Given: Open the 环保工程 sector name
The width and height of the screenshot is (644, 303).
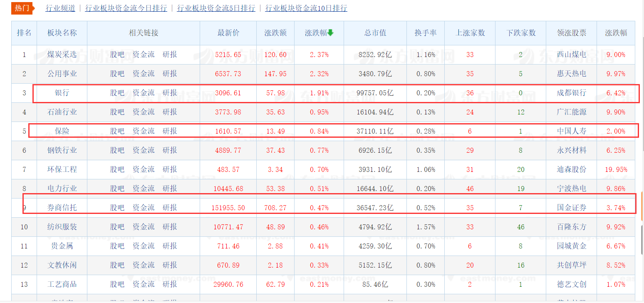Looking at the screenshot, I should pyautogui.click(x=62, y=169).
